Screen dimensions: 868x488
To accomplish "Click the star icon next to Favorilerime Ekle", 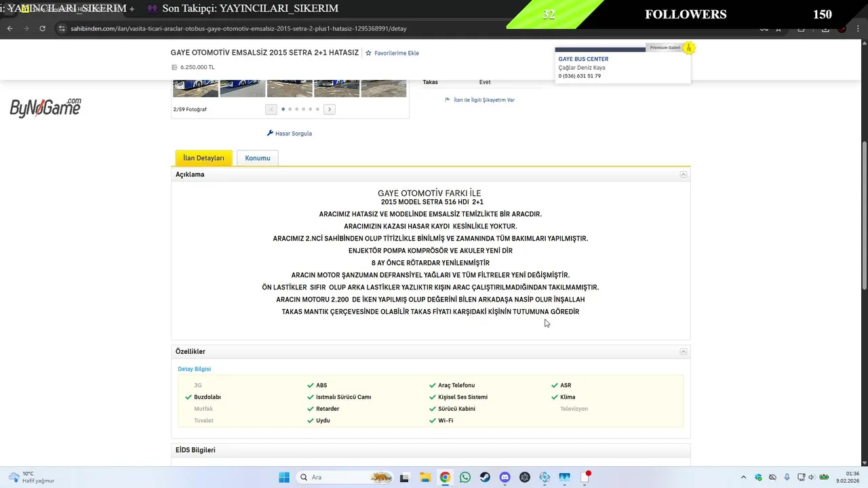I will click(x=368, y=53).
